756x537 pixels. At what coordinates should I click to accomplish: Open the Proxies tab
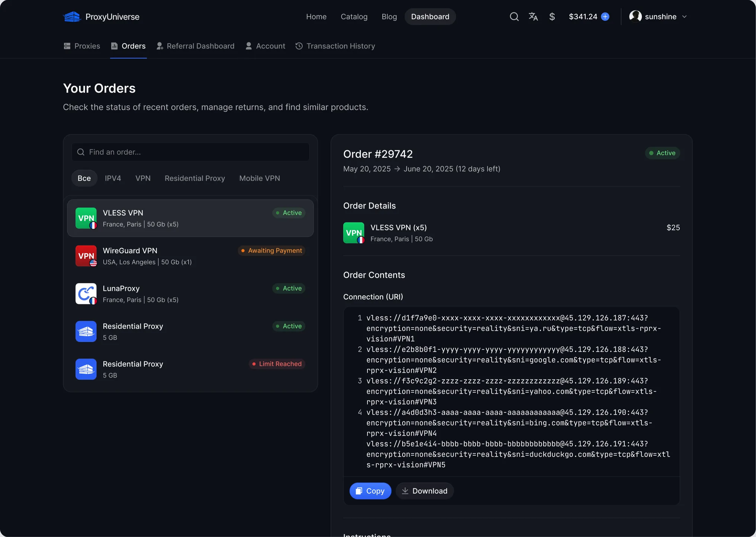click(x=82, y=46)
